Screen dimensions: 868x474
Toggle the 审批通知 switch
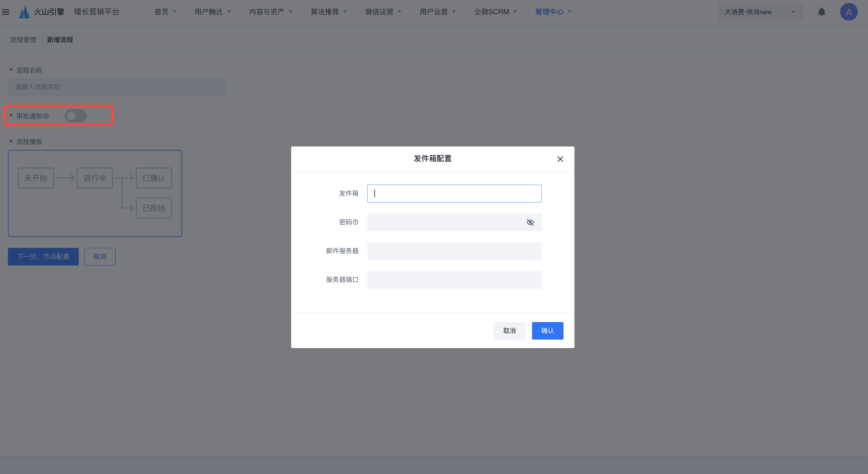coord(75,116)
